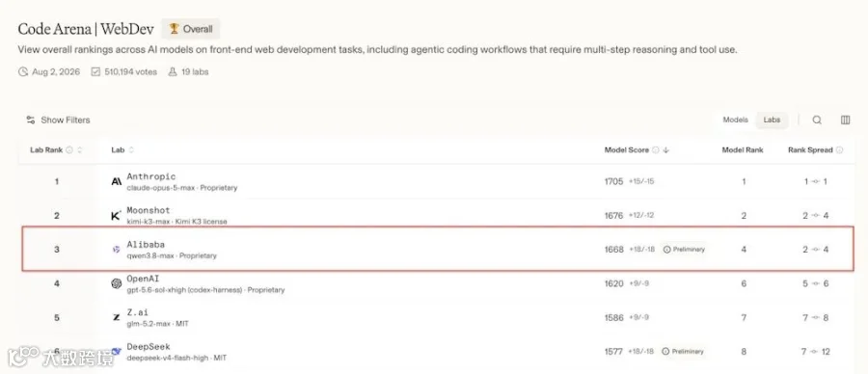This screenshot has width=868, height=374.
Task: Click the Alibaba Qwen logo icon
Action: [x=117, y=250]
